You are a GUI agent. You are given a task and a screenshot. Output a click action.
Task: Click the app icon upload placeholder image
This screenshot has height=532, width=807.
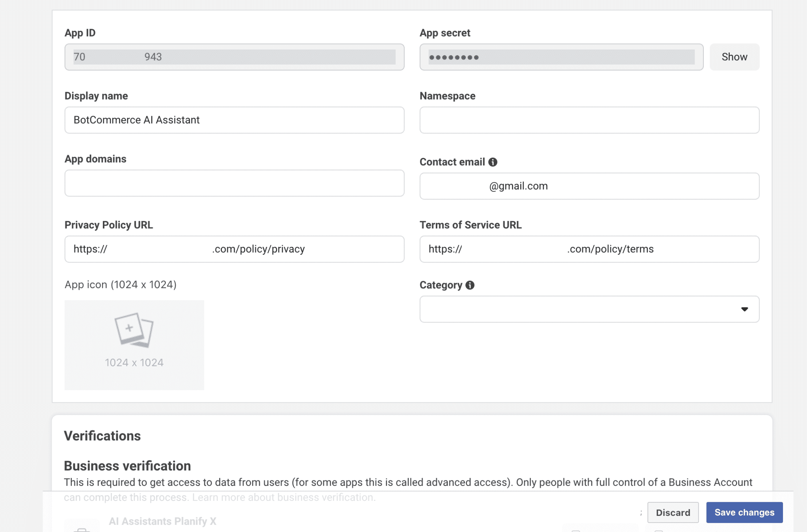click(x=134, y=345)
